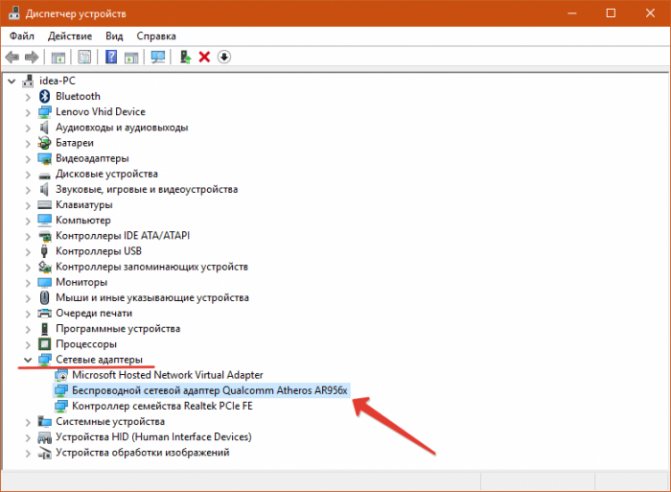
Task: Click the mouse icon beside Мыши
Action: click(45, 298)
